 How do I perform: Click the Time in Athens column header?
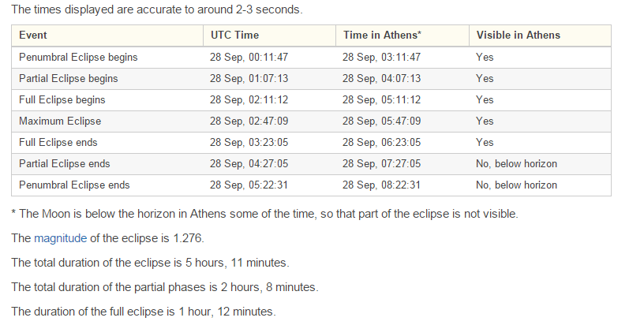tap(381, 35)
